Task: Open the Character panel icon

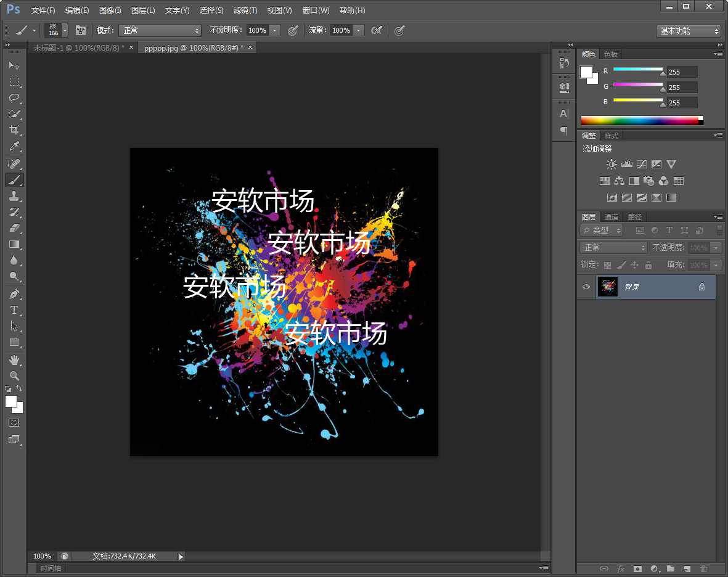Action: 564,113
